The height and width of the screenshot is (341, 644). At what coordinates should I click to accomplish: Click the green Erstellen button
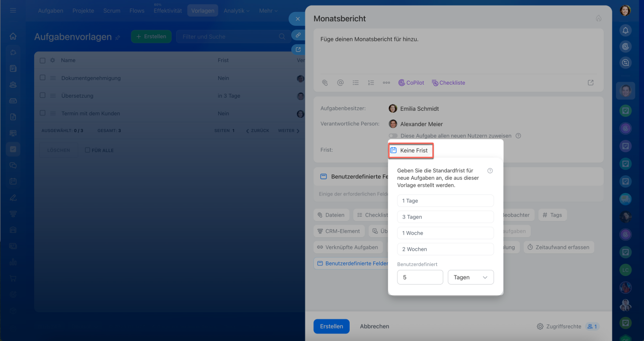pos(151,36)
